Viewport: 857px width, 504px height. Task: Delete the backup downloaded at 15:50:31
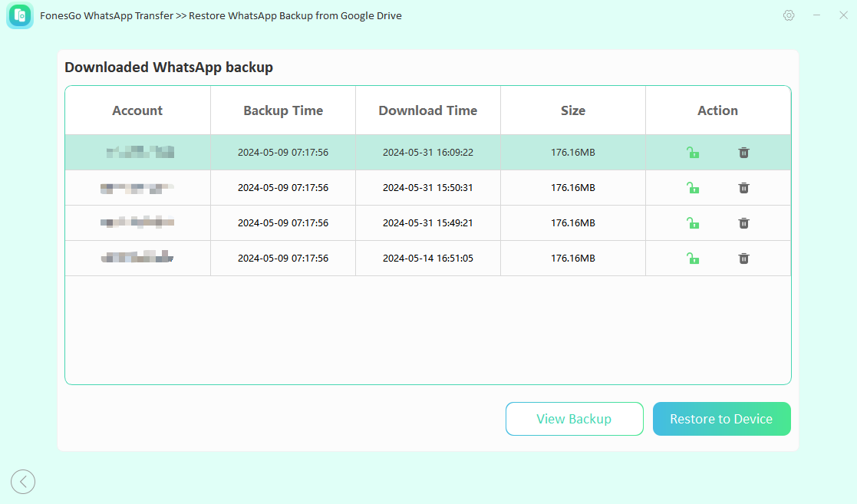click(743, 188)
